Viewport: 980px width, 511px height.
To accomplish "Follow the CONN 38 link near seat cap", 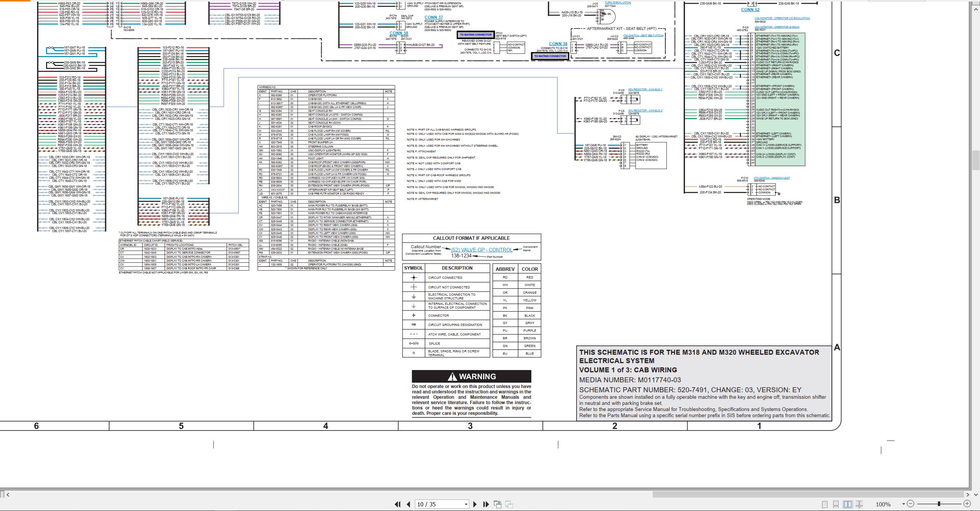I will 399,33.
